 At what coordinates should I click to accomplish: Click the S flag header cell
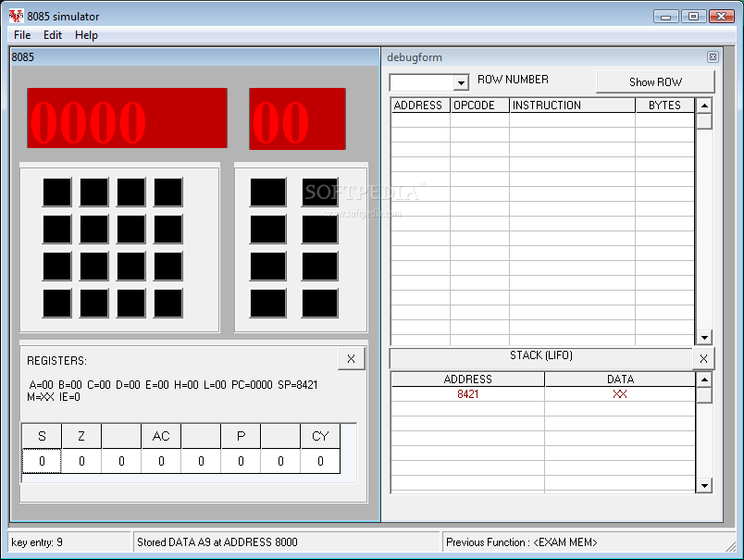(42, 436)
